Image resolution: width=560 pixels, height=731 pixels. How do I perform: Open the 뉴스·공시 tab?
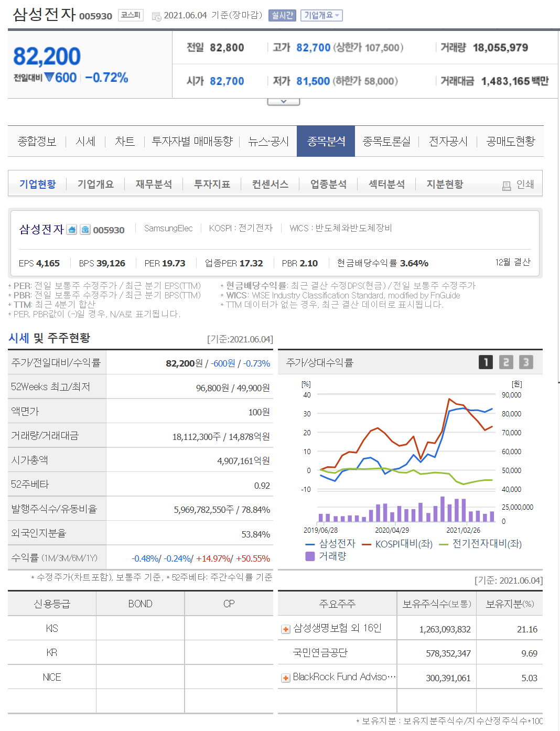coord(268,141)
